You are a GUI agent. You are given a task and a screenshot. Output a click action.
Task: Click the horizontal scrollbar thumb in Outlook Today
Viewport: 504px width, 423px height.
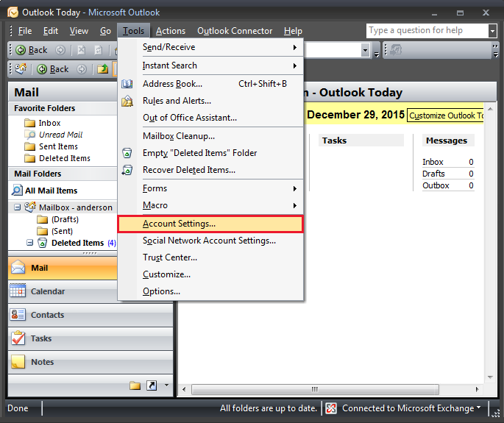pos(315,389)
